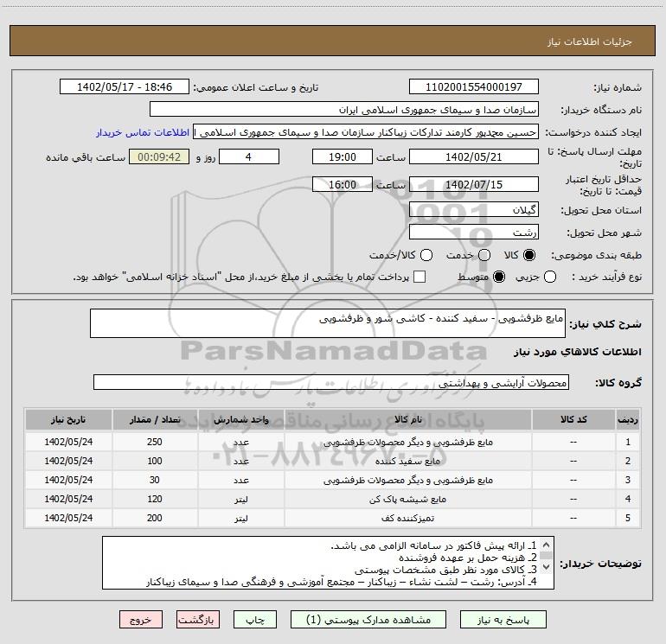The image size is (666, 644).
Task: Click the delivery city field رشت
Action: [474, 233]
